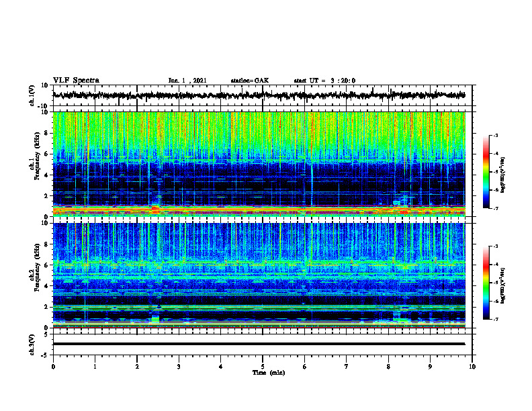The height and width of the screenshot is (411, 532).
Task: Click the "8" kHz tick on ch.1 frequency axis
Action: tap(47, 133)
